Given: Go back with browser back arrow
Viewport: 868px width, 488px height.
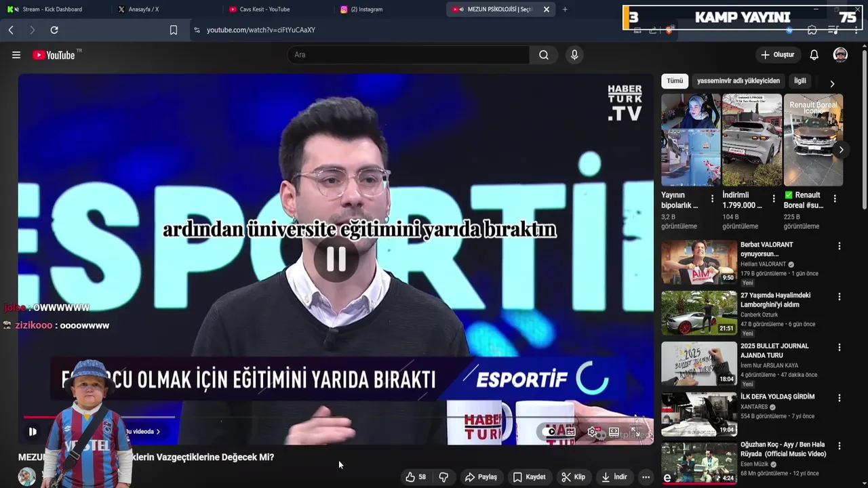Looking at the screenshot, I should (11, 30).
